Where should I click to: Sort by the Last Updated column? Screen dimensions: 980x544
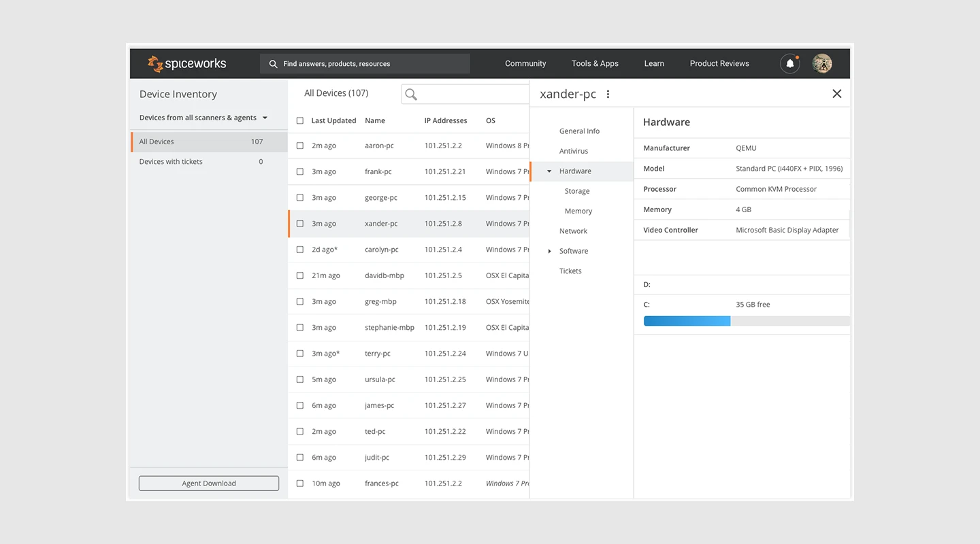click(333, 120)
